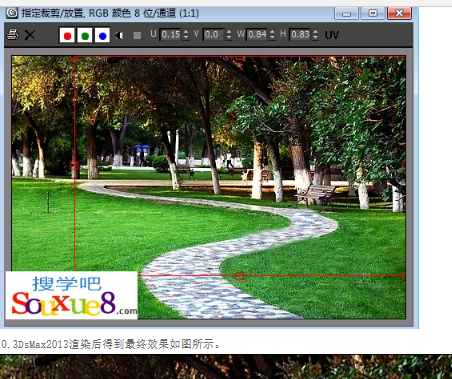Click the V value input field

click(x=213, y=35)
